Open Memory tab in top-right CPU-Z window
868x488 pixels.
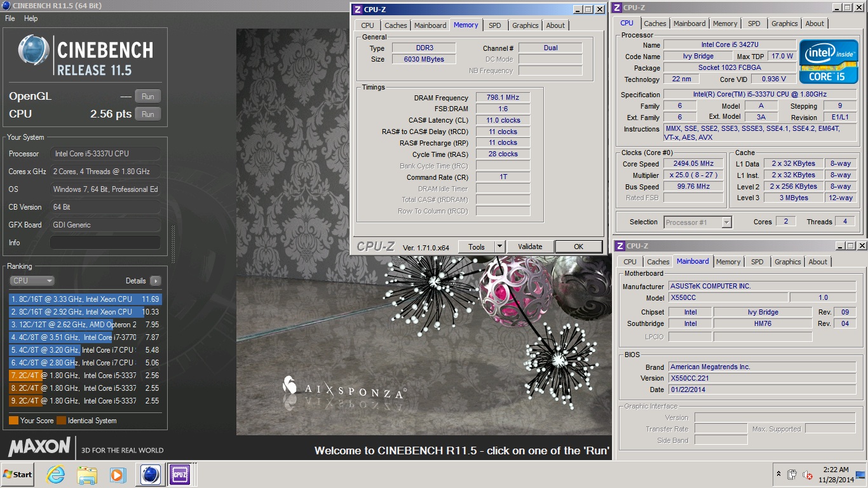[725, 24]
